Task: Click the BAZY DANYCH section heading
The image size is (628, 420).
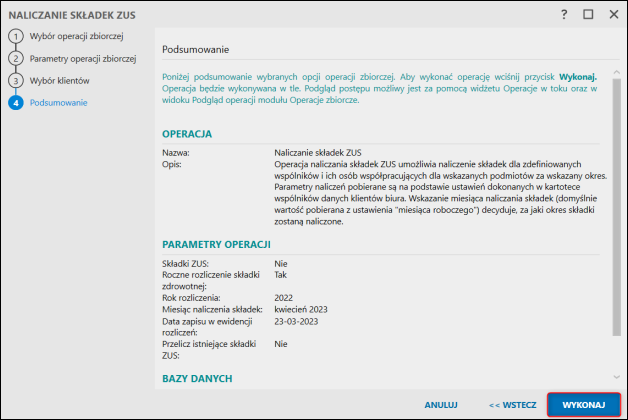Action: pos(197,379)
